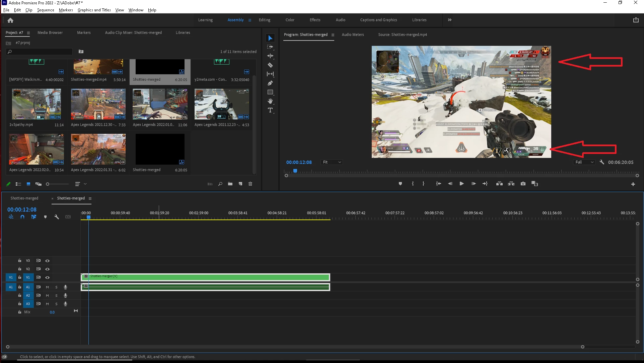
Task: Open the Full playback resolution dropdown
Action: (x=584, y=162)
